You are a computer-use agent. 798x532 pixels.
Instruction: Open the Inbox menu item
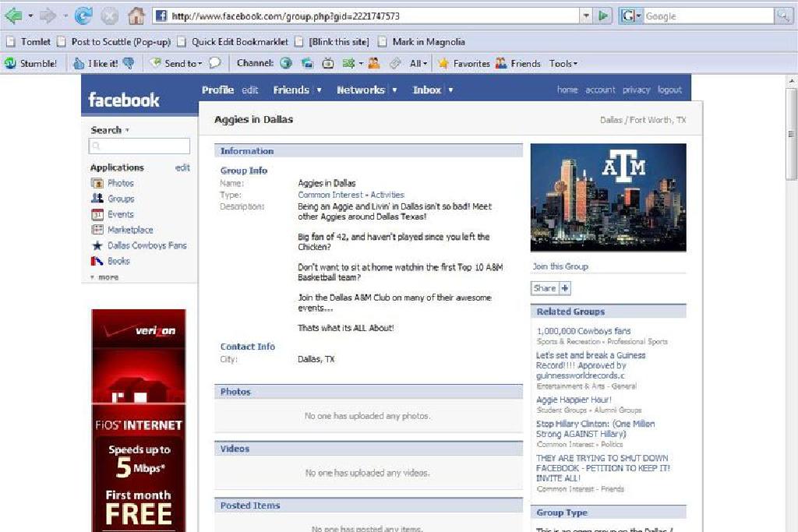(427, 90)
